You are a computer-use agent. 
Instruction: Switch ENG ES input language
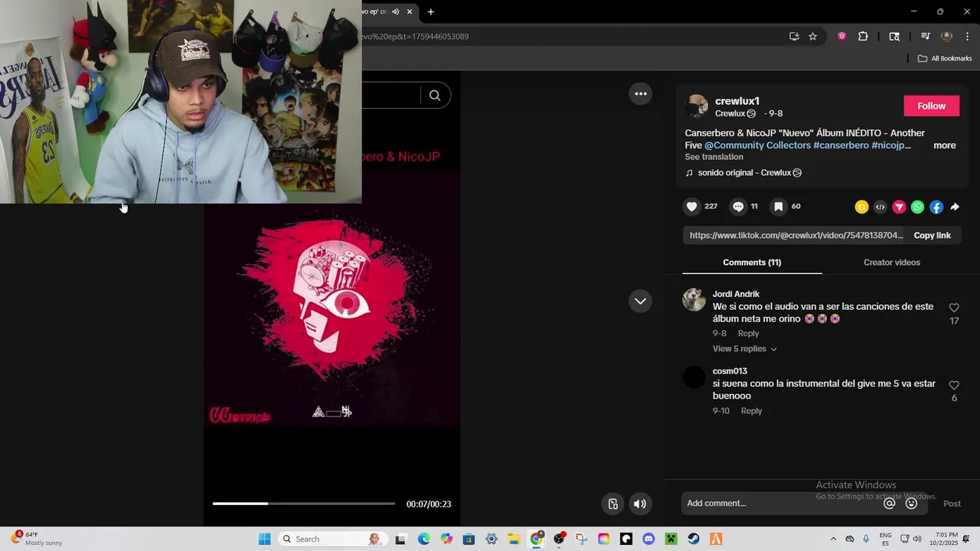tap(885, 539)
